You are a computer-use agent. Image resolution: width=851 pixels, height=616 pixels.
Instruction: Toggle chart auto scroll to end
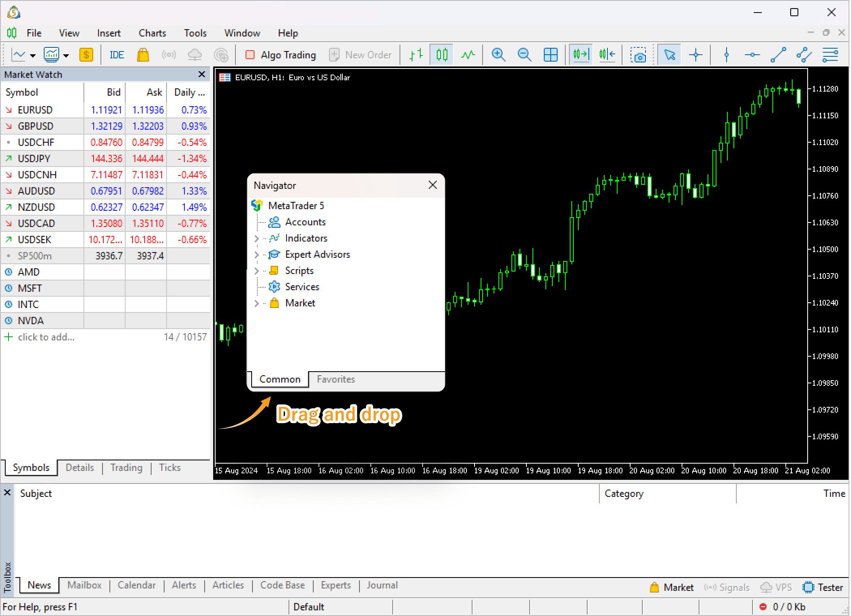(x=581, y=55)
